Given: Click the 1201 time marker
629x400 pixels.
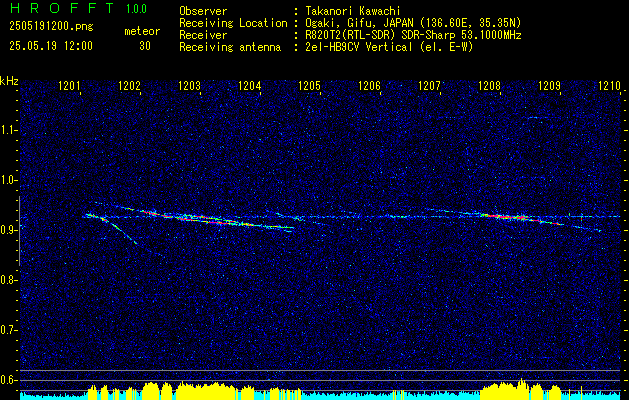Looking at the screenshot, I should (x=69, y=85).
